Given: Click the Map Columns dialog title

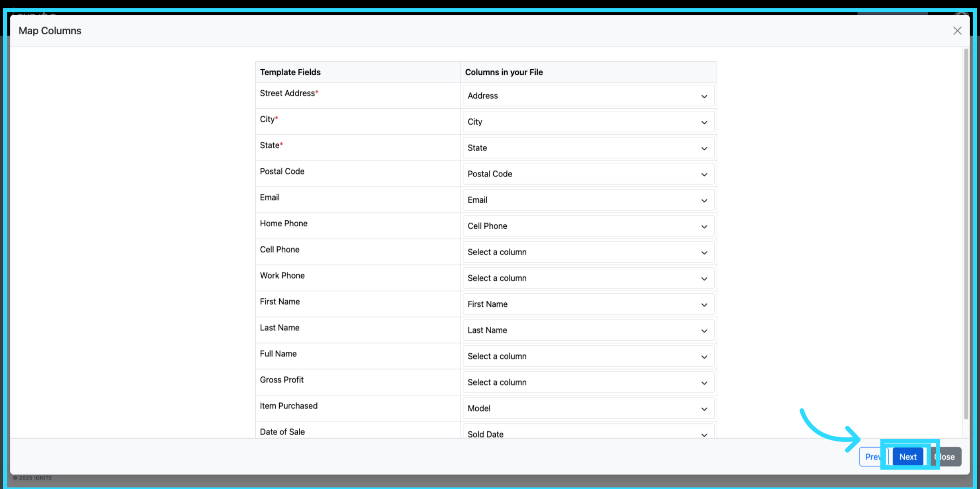Looking at the screenshot, I should click(x=50, y=31).
